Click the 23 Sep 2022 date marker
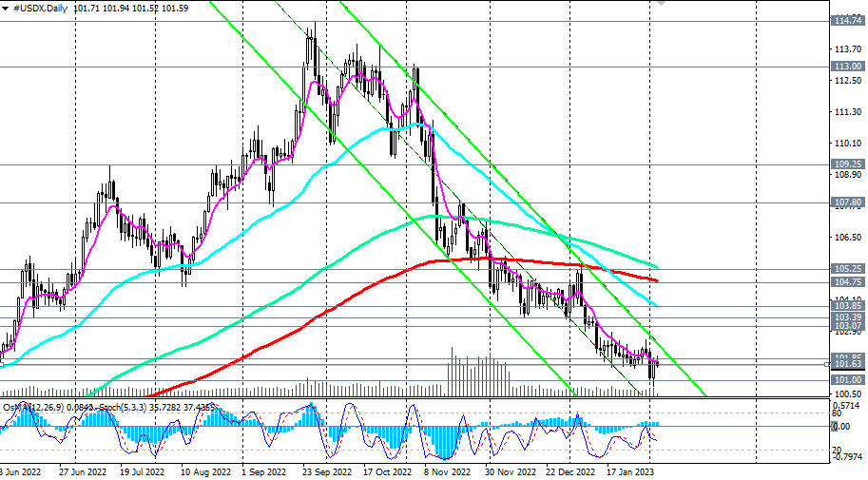 coord(327,472)
